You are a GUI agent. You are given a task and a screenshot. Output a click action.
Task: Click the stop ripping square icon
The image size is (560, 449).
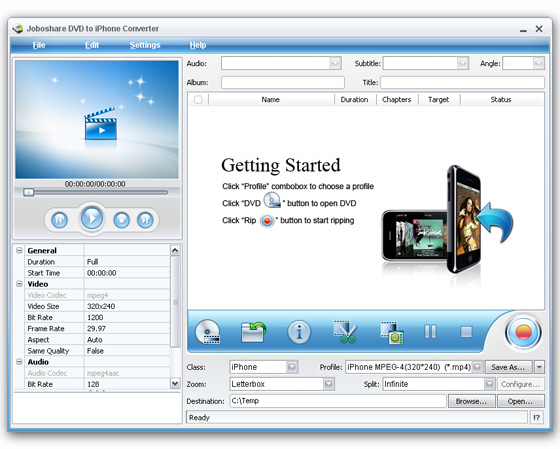[466, 332]
